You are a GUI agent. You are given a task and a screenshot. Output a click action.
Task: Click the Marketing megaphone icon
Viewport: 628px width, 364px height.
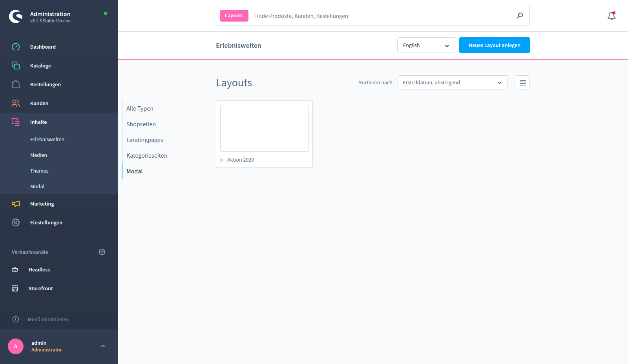(16, 204)
